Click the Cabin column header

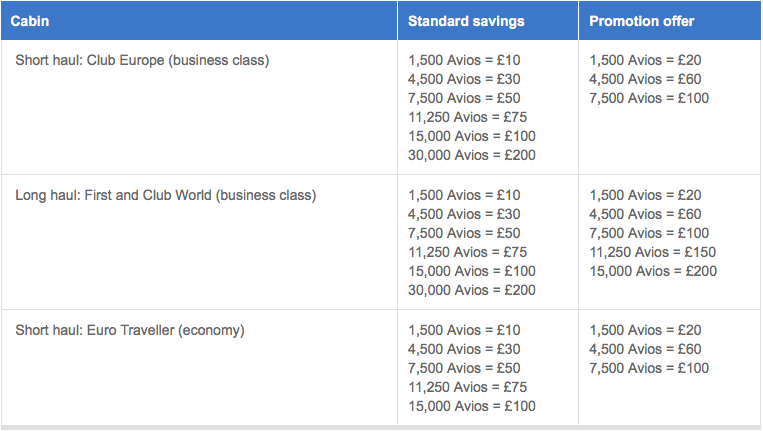[x=30, y=21]
